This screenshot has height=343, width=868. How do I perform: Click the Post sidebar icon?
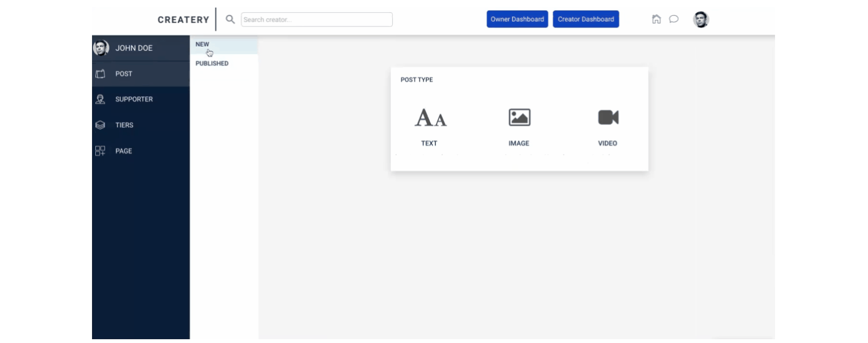pyautogui.click(x=100, y=74)
